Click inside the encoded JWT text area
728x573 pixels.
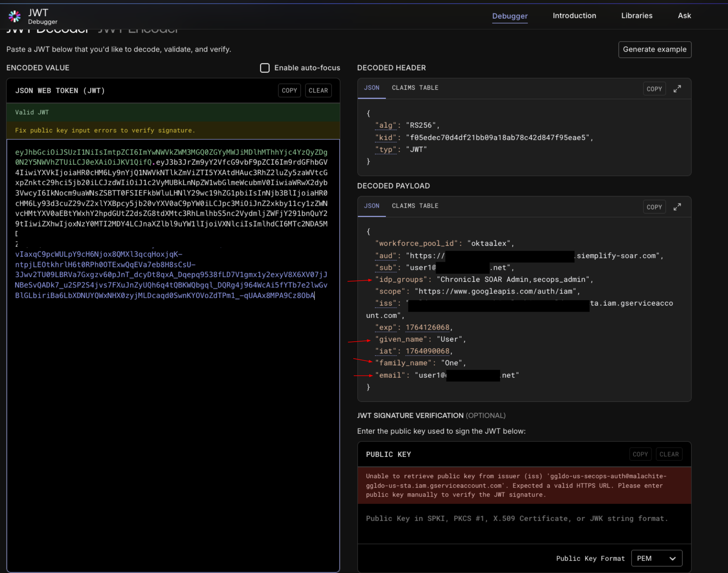(173, 388)
